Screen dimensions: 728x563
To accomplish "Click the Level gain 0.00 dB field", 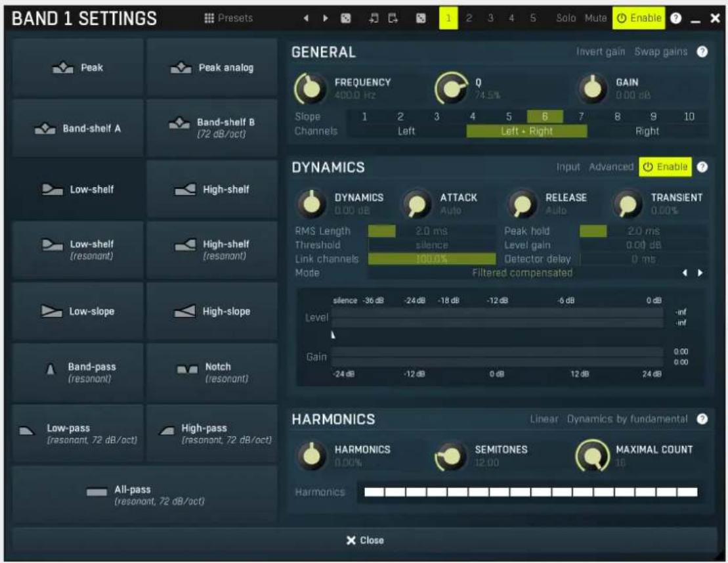I will click(x=643, y=245).
